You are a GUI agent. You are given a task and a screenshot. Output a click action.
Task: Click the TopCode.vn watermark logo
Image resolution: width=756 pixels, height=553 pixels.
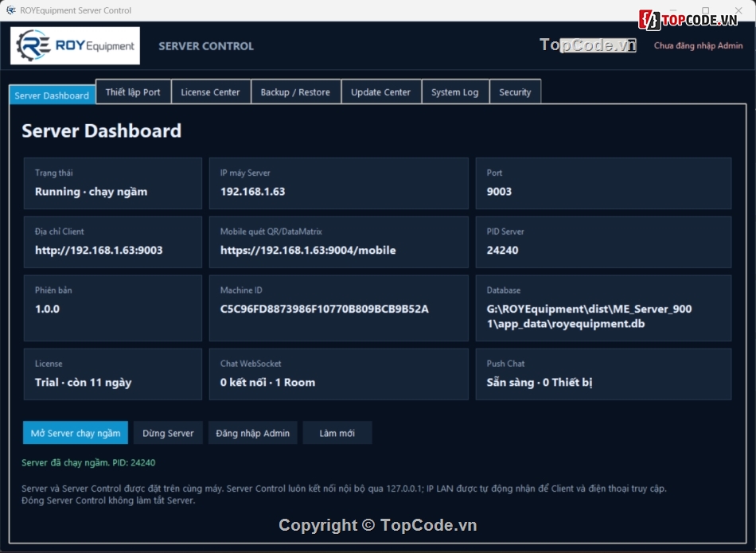tap(688, 20)
